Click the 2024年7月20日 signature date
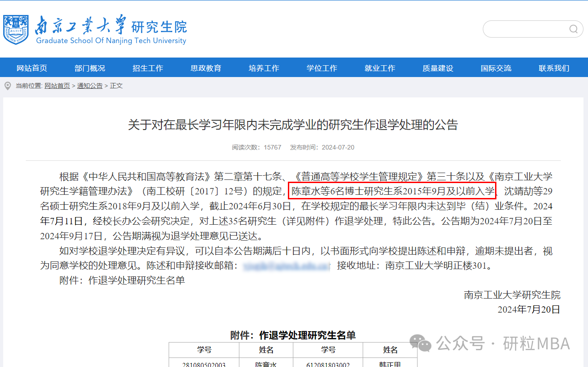 [x=529, y=309]
